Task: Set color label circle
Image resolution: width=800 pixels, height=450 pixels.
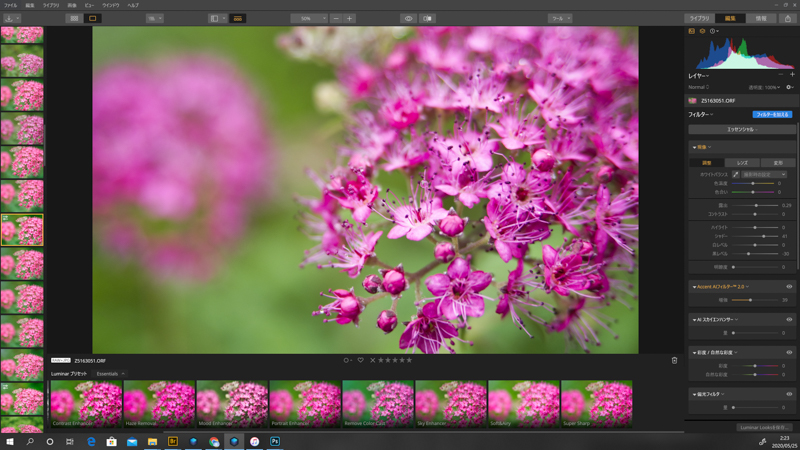Action: [x=346, y=360]
